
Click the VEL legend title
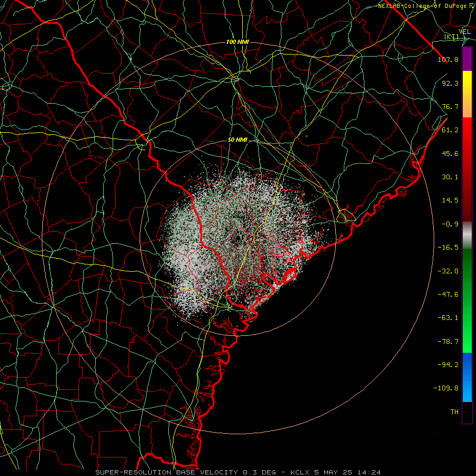click(x=465, y=32)
